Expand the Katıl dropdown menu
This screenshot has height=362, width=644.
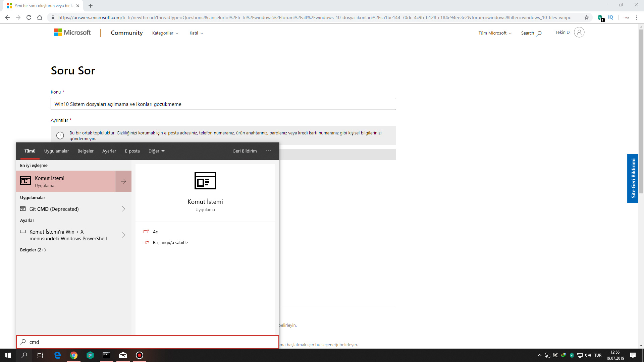click(x=196, y=33)
